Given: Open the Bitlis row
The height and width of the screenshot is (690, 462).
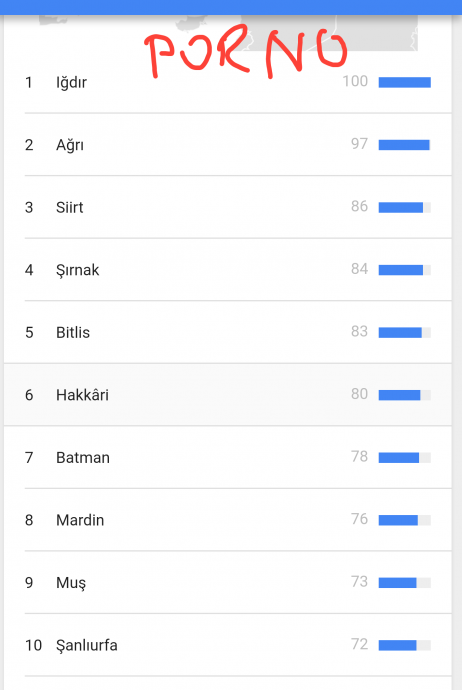Looking at the screenshot, I should coord(227,332).
